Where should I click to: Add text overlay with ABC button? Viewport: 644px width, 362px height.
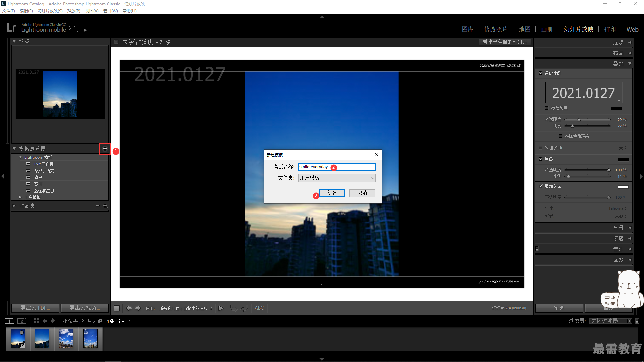pyautogui.click(x=259, y=308)
